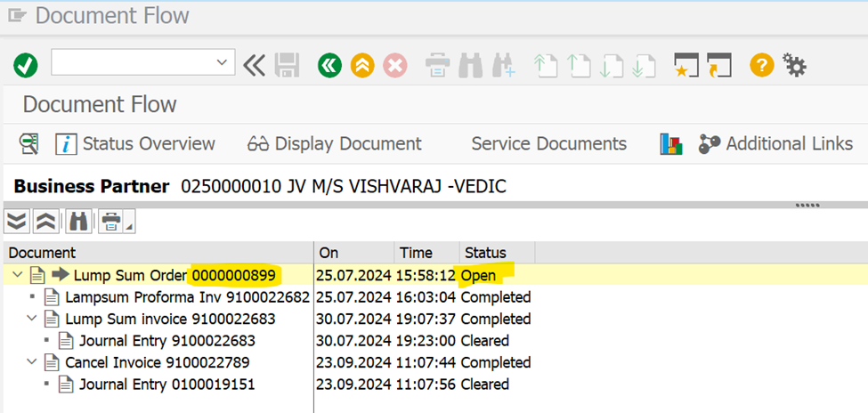Click the green Back double-arrow icon
The height and width of the screenshot is (413, 868).
click(x=330, y=65)
